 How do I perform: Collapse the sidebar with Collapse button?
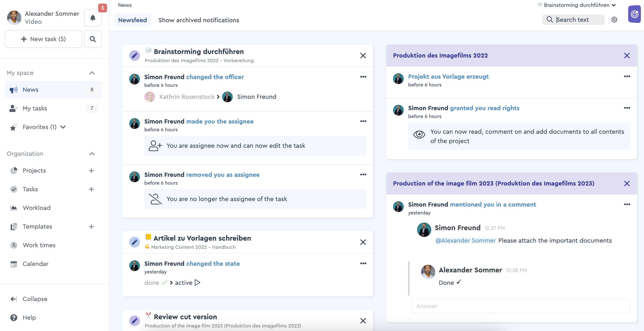[29, 299]
